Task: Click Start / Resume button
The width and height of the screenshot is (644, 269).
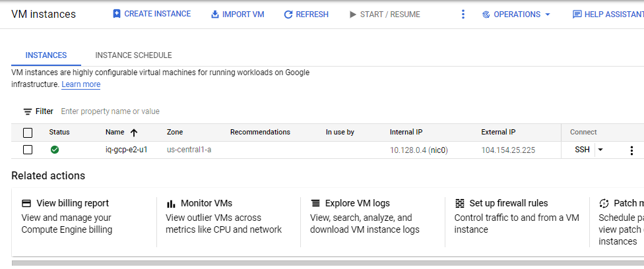Action: (x=385, y=15)
